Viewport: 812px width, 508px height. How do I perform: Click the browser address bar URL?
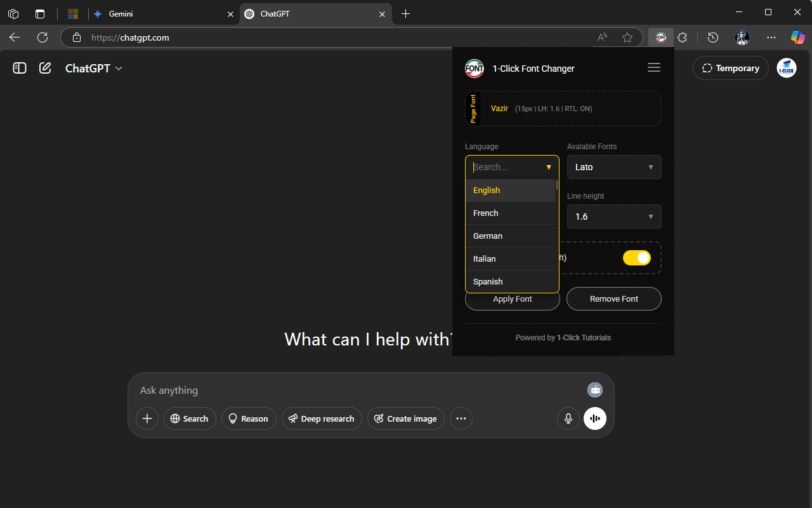click(x=130, y=37)
